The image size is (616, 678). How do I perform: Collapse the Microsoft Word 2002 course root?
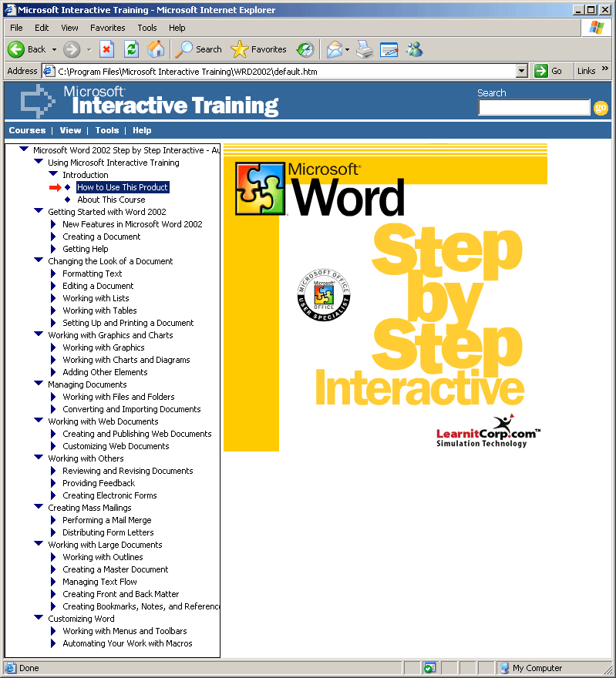(x=24, y=149)
